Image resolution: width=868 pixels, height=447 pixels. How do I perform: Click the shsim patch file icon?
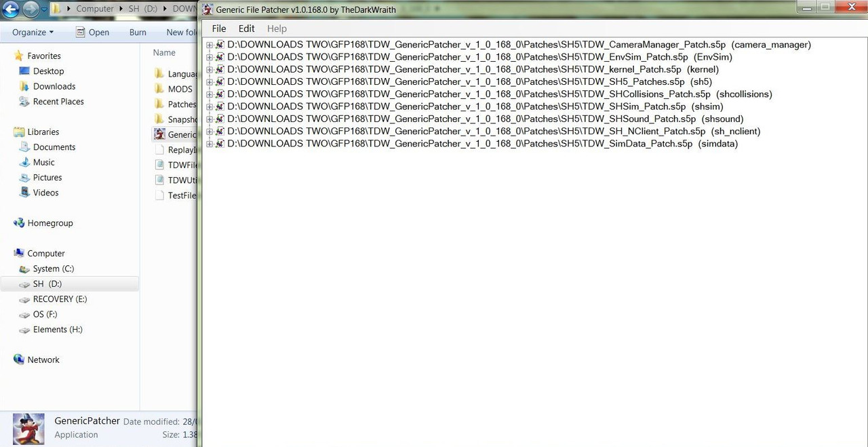point(220,106)
